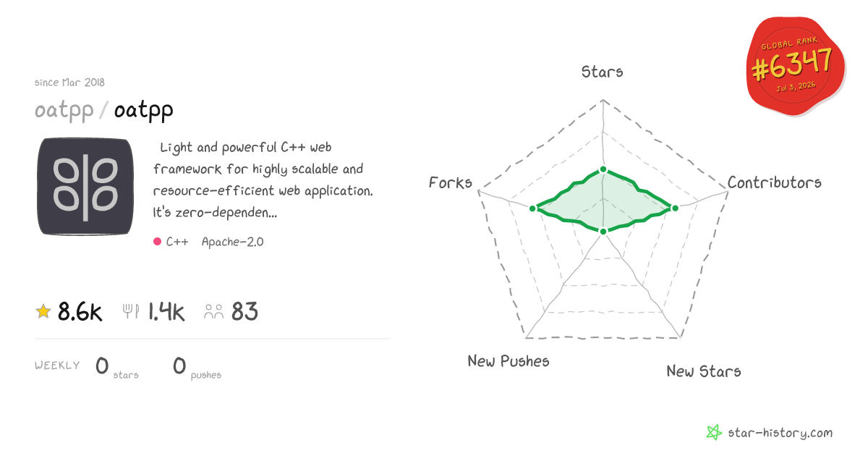Click the pink C++ language color dot

pos(157,242)
